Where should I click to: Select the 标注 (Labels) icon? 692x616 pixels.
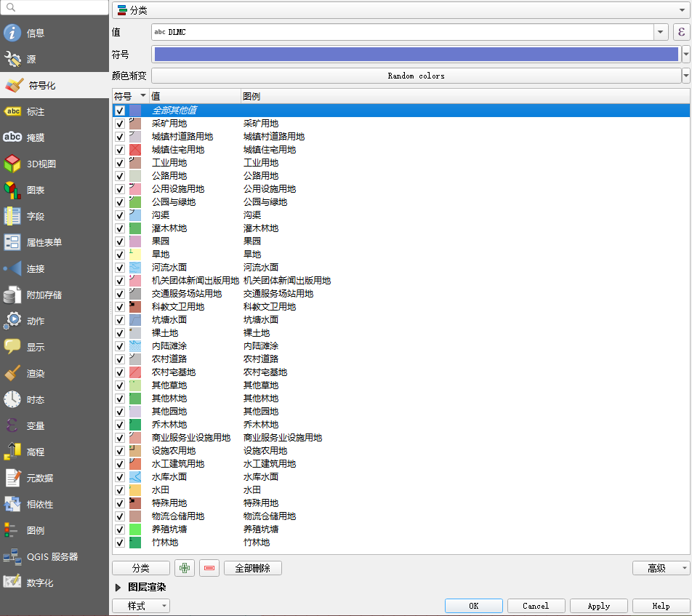(12, 111)
